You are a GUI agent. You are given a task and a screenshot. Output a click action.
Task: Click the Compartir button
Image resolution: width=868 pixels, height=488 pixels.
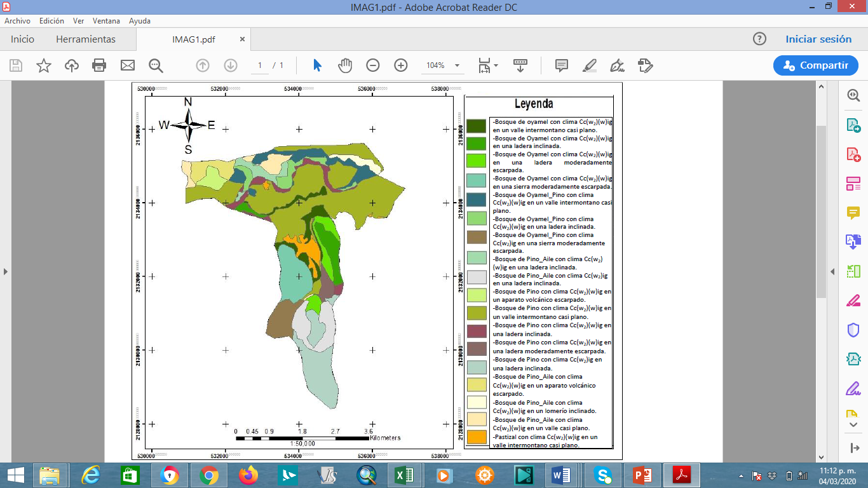[x=815, y=65]
